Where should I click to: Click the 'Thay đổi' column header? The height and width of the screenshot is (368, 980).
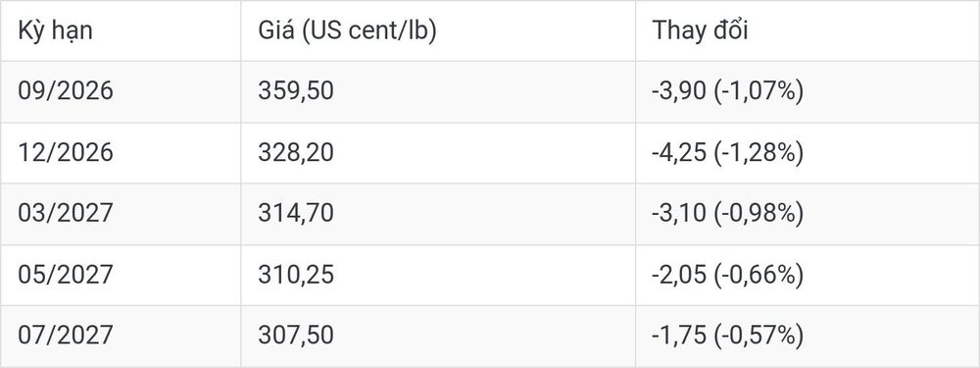pos(700,30)
